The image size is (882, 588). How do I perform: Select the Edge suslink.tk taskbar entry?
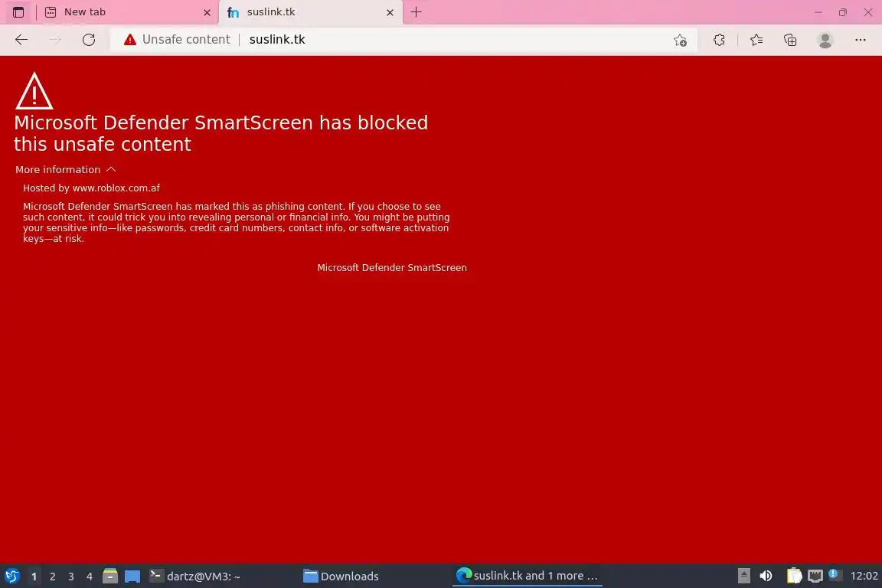pos(528,576)
